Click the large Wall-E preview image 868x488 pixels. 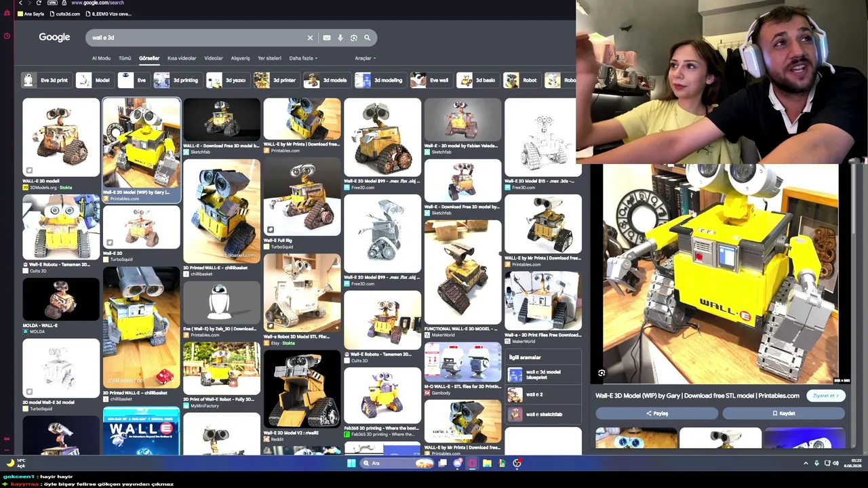(721, 274)
